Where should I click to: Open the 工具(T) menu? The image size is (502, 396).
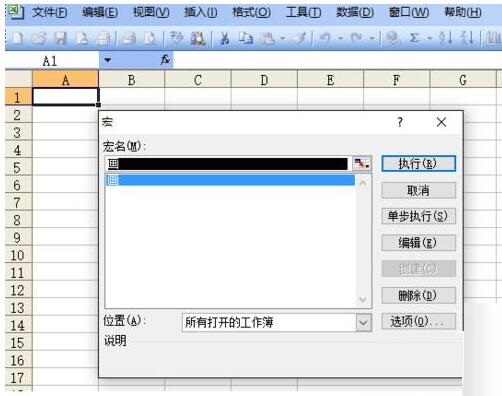coord(304,13)
